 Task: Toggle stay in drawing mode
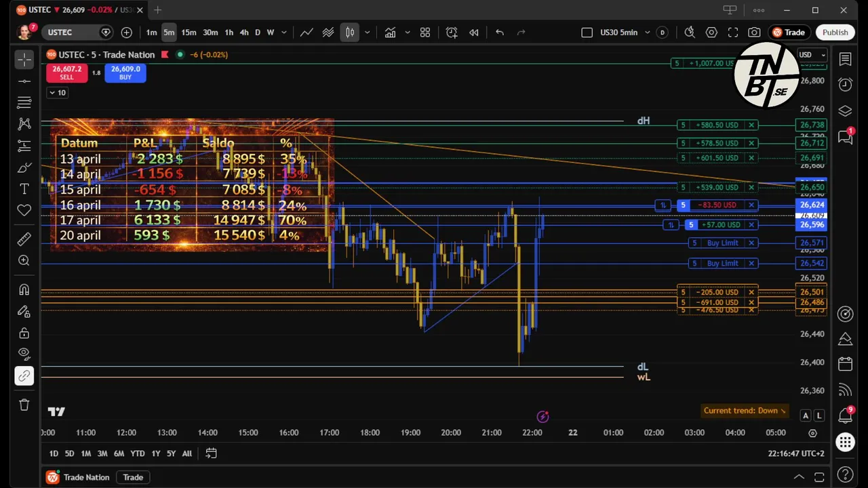(x=24, y=311)
